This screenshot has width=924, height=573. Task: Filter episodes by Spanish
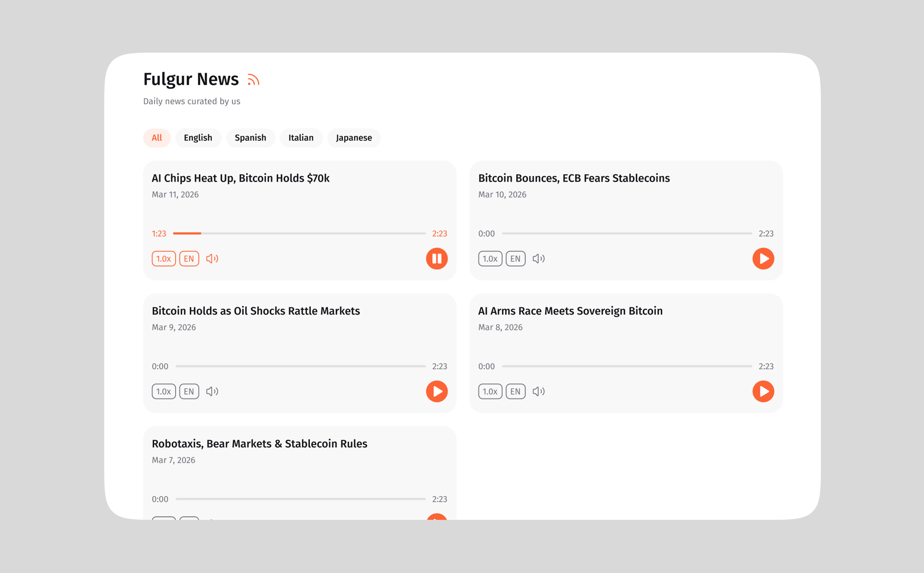[250, 138]
